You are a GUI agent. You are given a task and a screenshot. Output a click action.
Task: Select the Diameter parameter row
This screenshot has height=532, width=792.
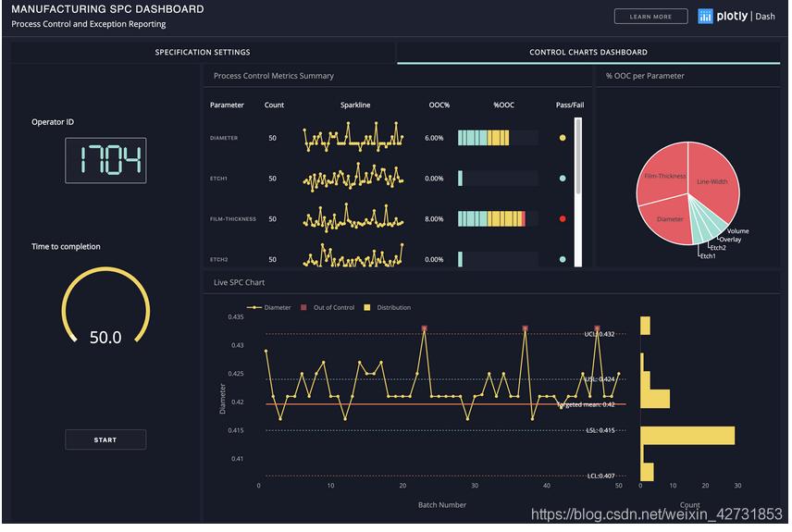(224, 138)
